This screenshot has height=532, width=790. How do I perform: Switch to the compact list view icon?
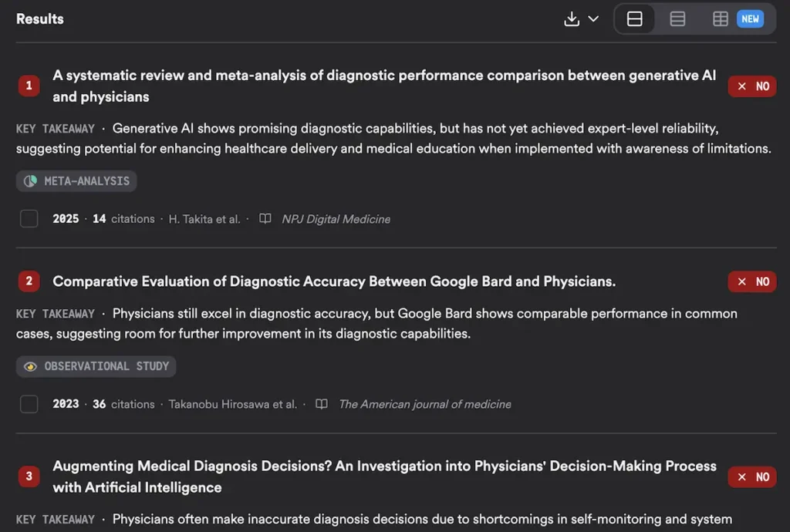click(x=677, y=18)
